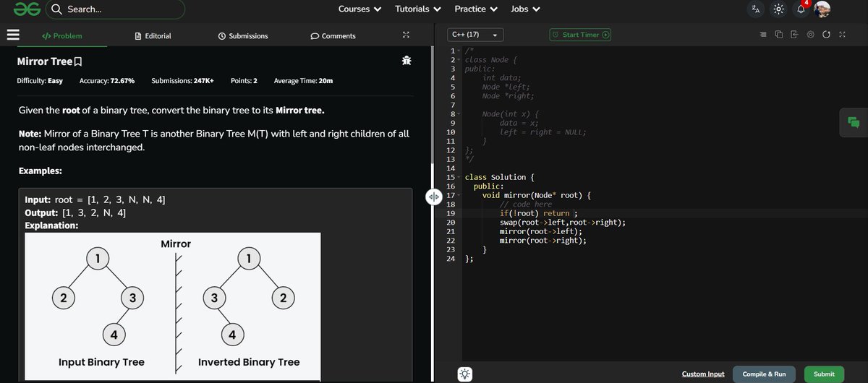868x383 pixels.
Task: Open Custom Input link
Action: [x=703, y=374]
